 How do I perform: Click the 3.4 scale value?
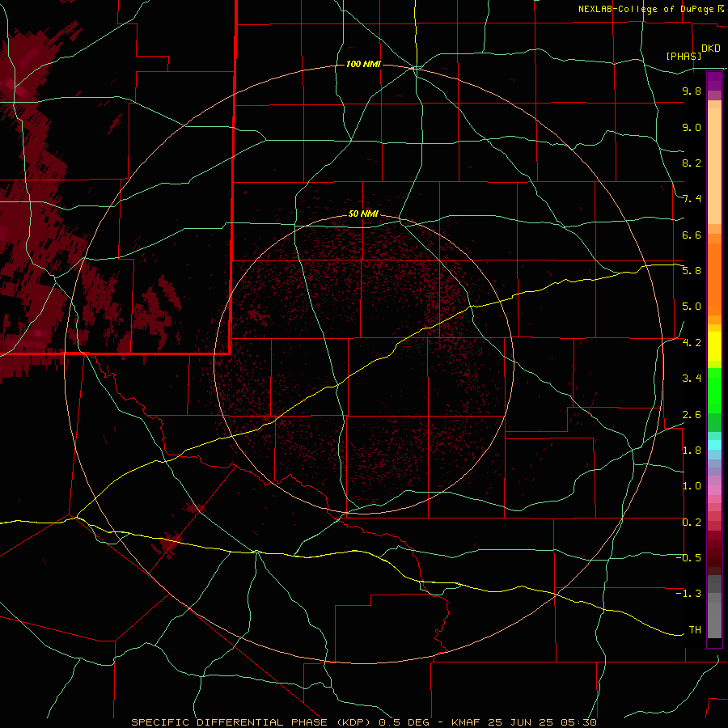click(692, 379)
